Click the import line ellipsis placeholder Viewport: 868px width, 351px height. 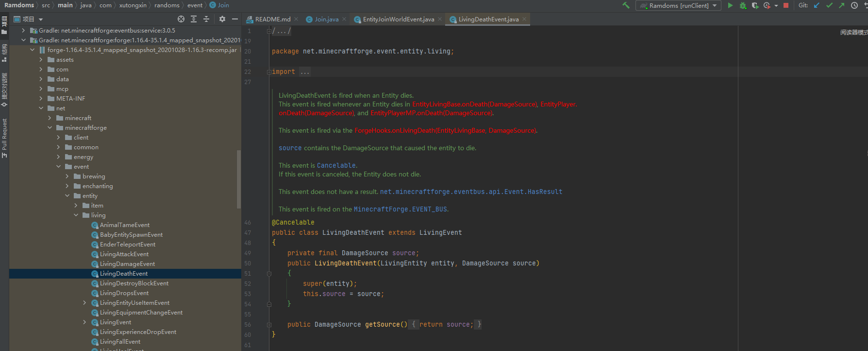305,72
